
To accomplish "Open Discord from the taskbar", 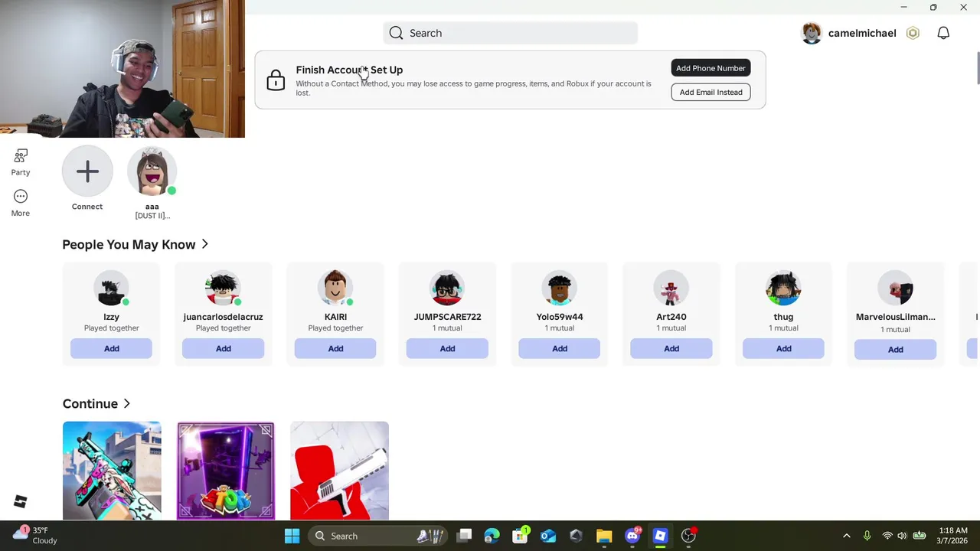I will (632, 536).
